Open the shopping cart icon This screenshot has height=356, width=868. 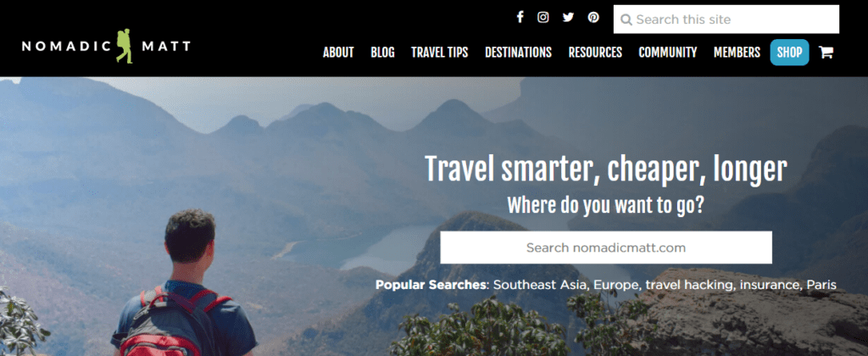point(826,53)
